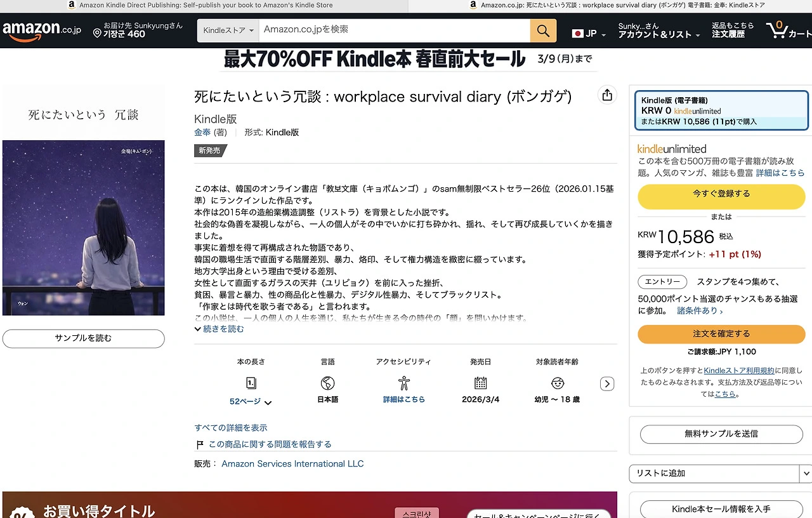812x518 pixels.
Task: Click the book title 死にたいという冗談
Action: (x=383, y=96)
